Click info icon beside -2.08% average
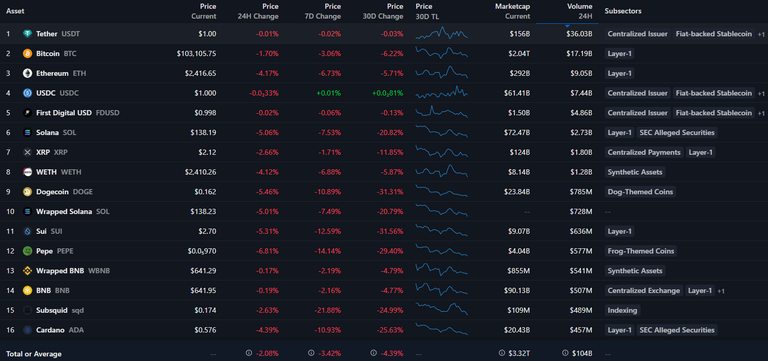The height and width of the screenshot is (361, 768). [x=248, y=353]
